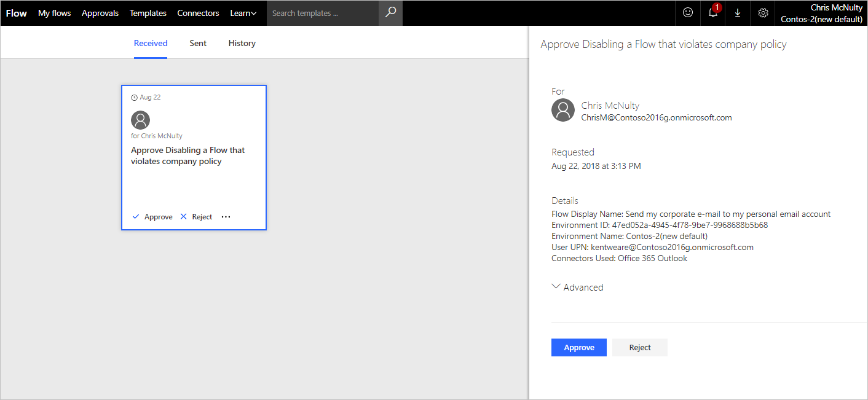
Task: Open My flows in navigation bar
Action: [x=54, y=13]
